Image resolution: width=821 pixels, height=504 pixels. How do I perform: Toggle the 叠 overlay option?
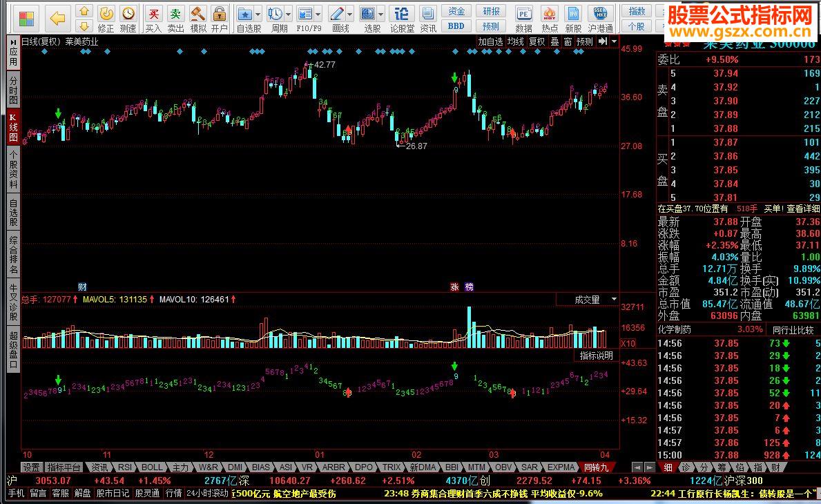554,41
